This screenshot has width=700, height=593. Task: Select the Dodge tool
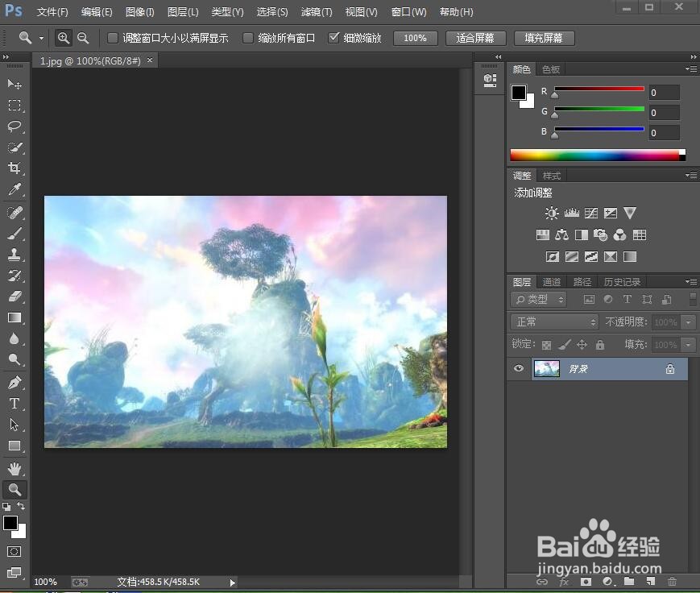[x=14, y=359]
